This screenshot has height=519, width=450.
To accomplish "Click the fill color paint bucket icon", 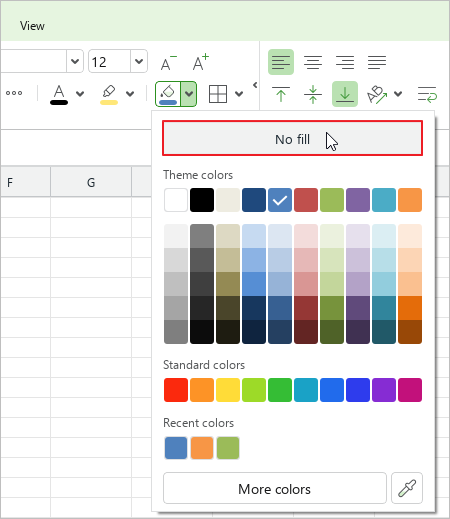I will point(168,94).
